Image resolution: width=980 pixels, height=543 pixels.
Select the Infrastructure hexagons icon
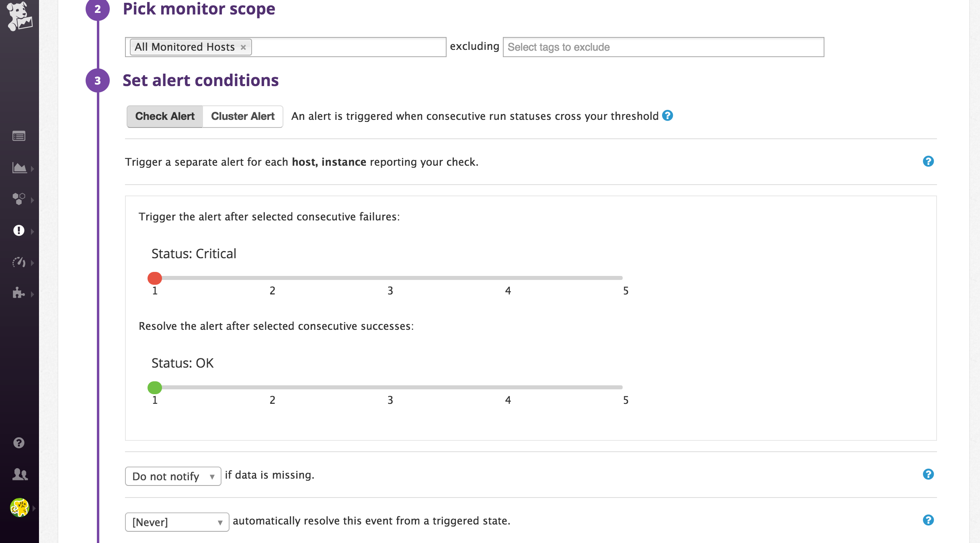click(18, 199)
